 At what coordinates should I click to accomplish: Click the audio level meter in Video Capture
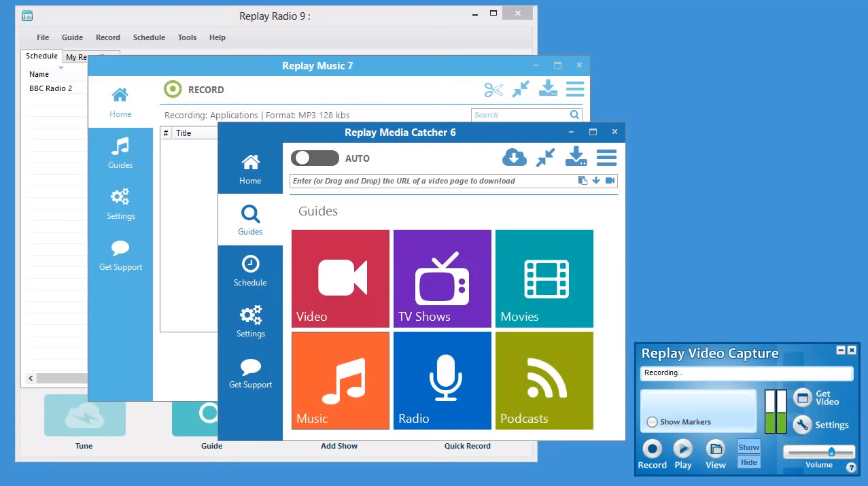776,411
